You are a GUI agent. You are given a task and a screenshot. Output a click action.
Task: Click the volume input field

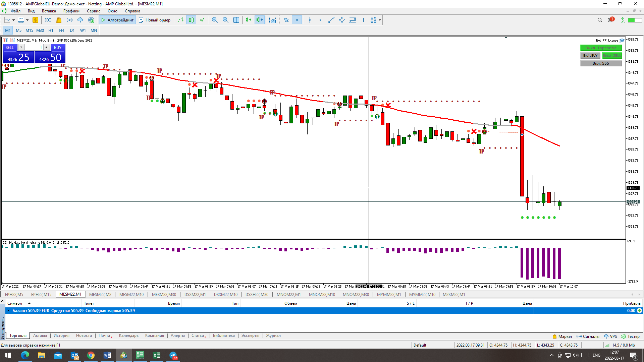pos(34,47)
